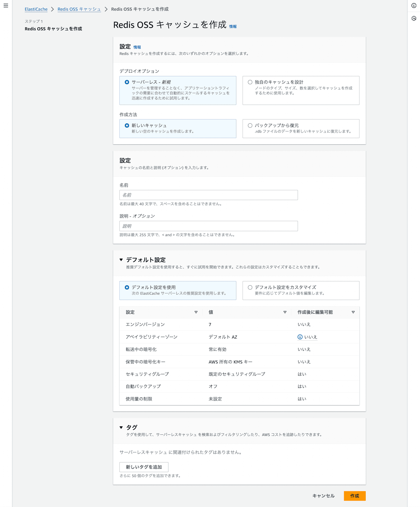Image resolution: width=420 pixels, height=507 pixels.
Task: Collapse the タグ section
Action: coord(121,427)
